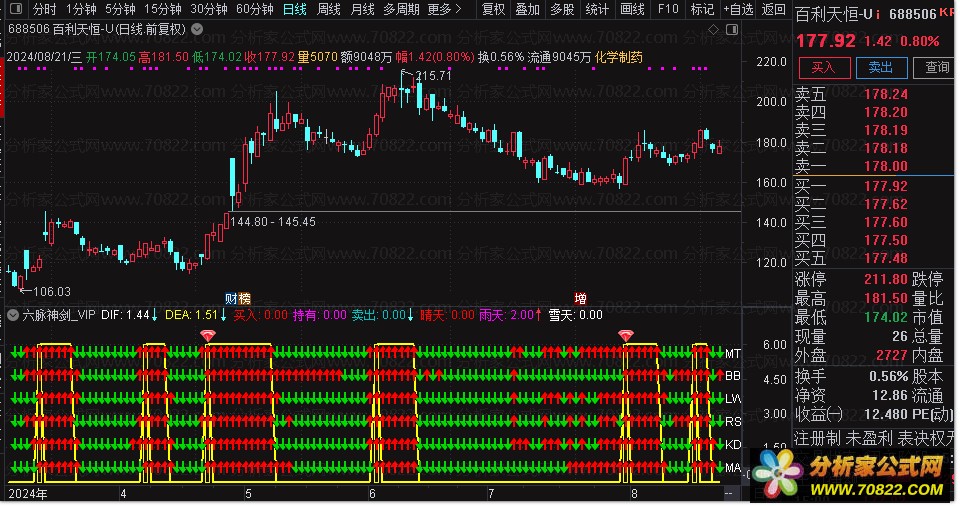Click the 卖五 ask price 178.24
Viewport: 960px width, 506px height.
[x=885, y=94]
